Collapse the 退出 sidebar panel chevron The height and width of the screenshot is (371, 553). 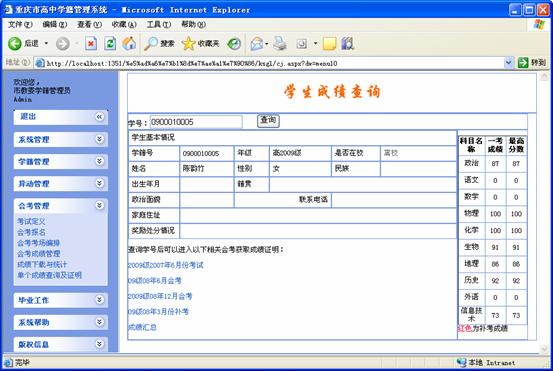tap(100, 117)
